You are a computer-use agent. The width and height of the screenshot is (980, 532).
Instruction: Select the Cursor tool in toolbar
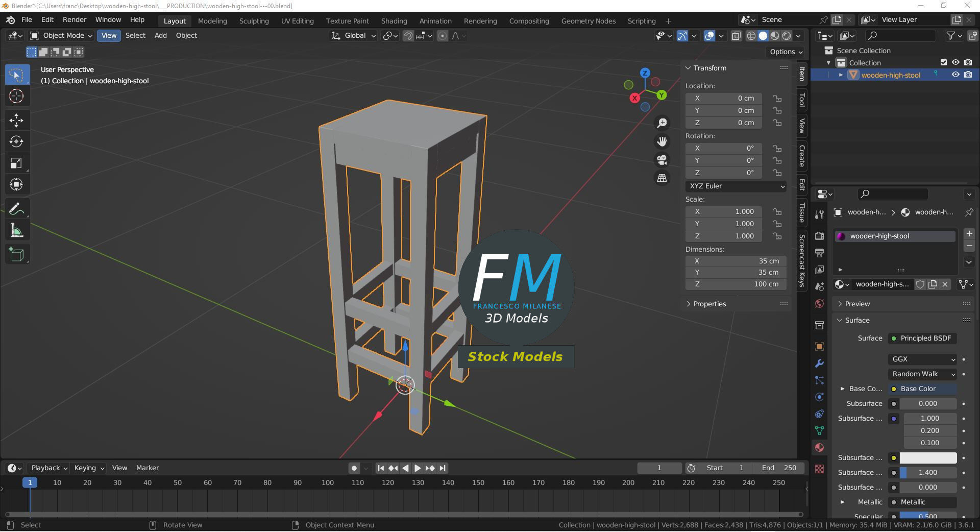coord(16,96)
